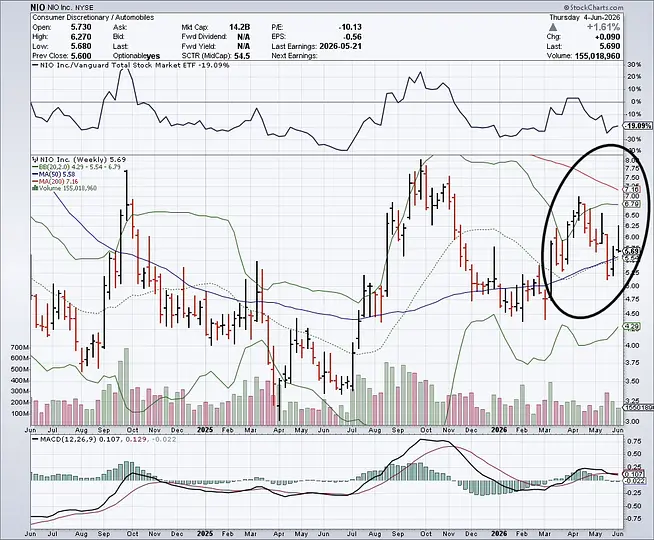Click the -19.09% relative strength axis tag
Viewport: 654px width, 540px height.
click(638, 126)
